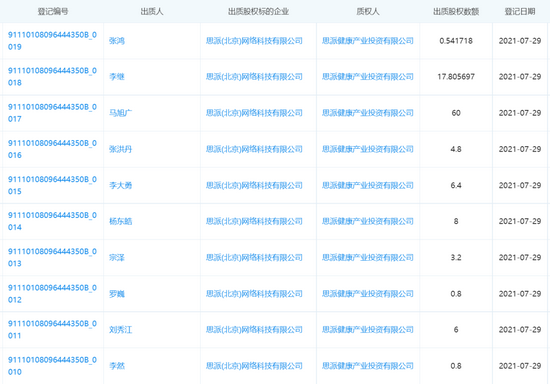Click the 质权人 column header

pyautogui.click(x=368, y=12)
